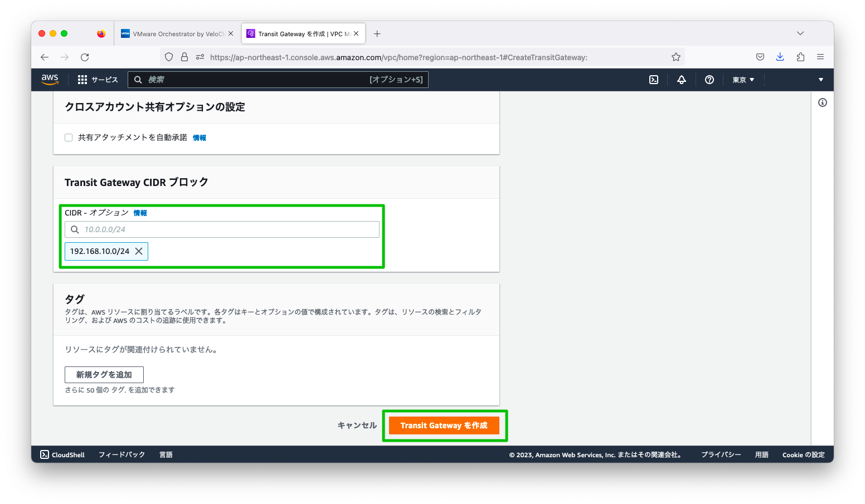This screenshot has height=504, width=865.
Task: Click 新規タグを追加 button
Action: (104, 375)
